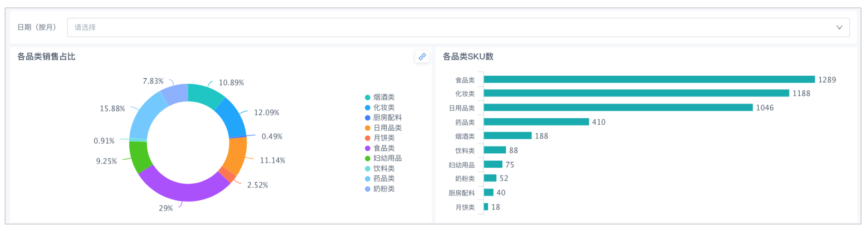This screenshot has width=868, height=231.
Task: Select the 化妆类 bar with 1188
Action: (636, 93)
